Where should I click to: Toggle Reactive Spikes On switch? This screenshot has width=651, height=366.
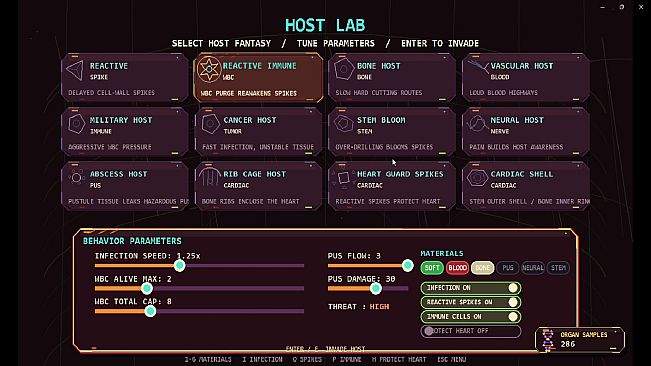pyautogui.click(x=471, y=302)
